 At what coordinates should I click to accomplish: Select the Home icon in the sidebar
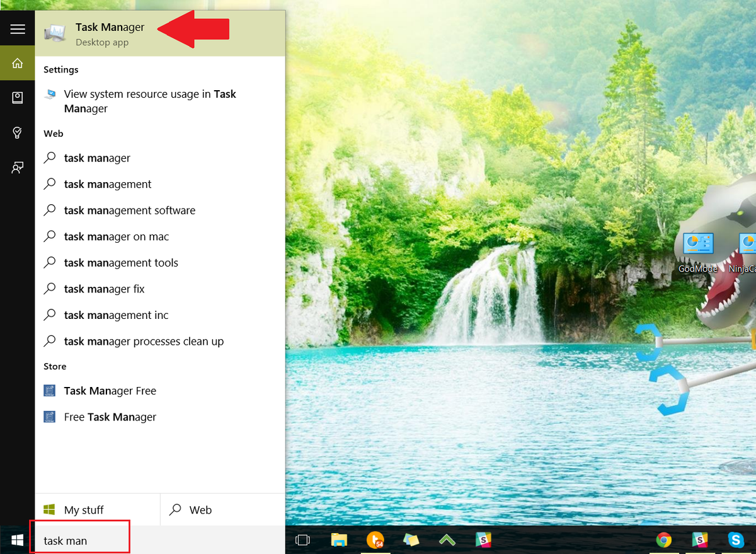17,62
